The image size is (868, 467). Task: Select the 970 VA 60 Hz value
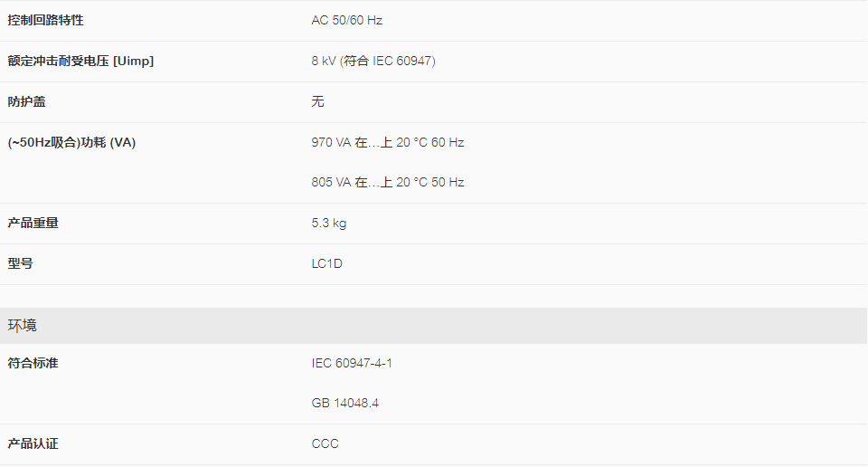click(x=388, y=142)
